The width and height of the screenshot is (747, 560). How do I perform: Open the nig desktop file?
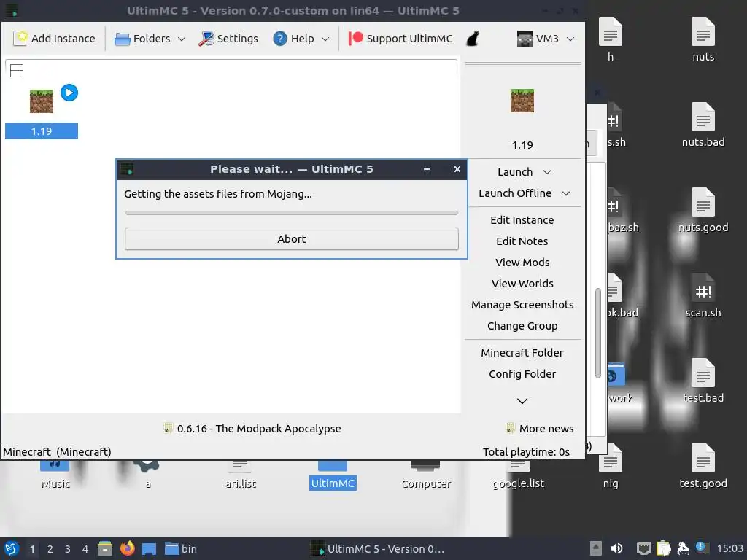click(611, 466)
